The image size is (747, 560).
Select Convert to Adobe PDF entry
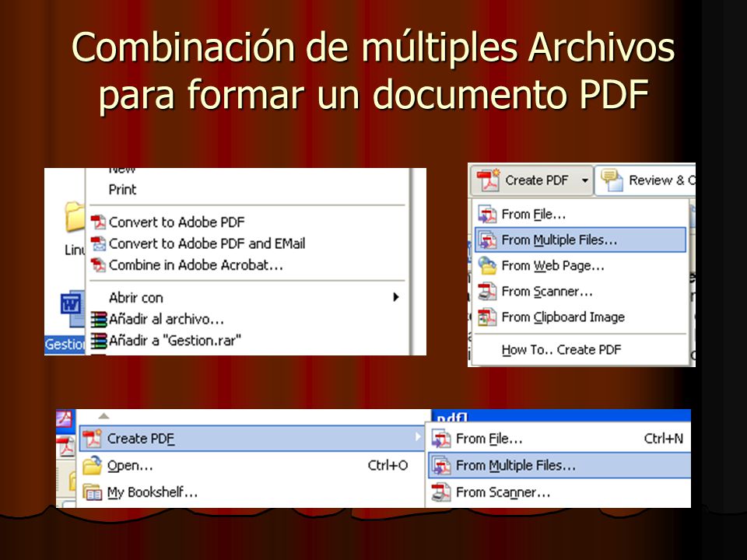[x=177, y=222]
